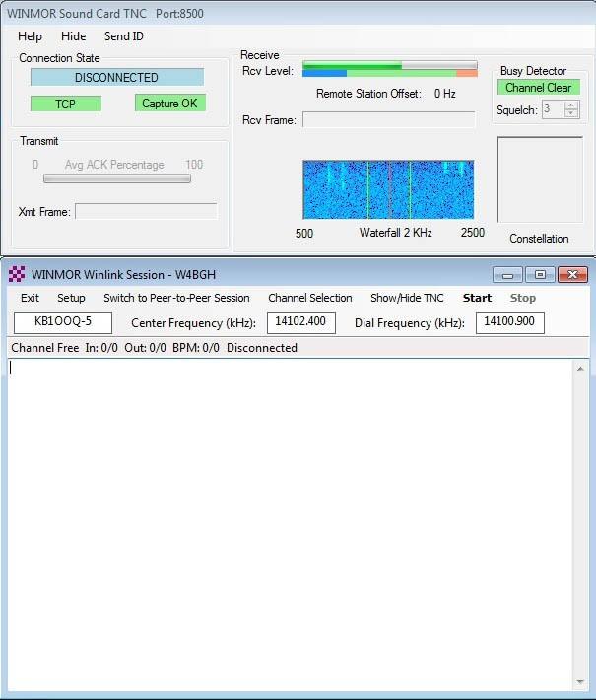Click the TCP status indicator
Screen dimensions: 596x700
click(66, 105)
